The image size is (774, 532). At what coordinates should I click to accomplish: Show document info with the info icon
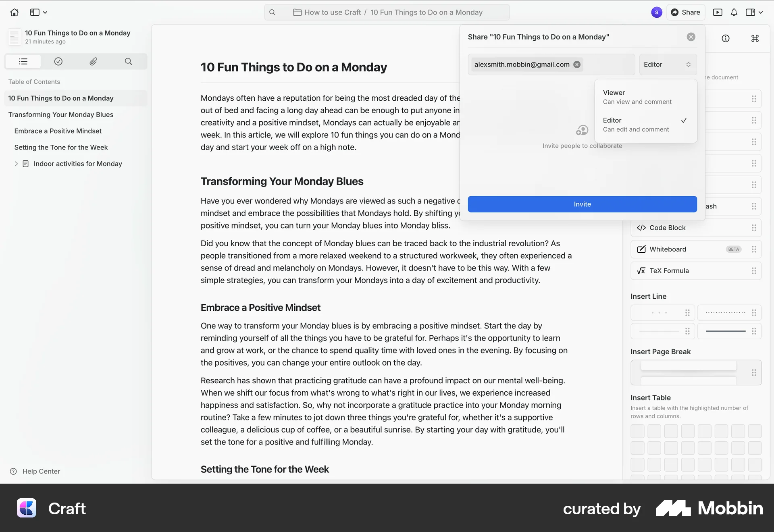point(726,38)
